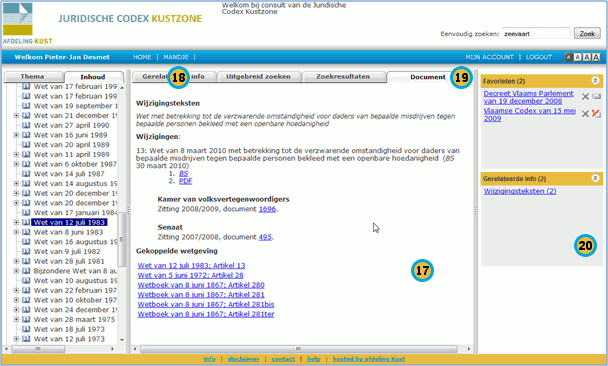Expand the Wet van 8 juni 1983 node
The height and width of the screenshot is (366, 608).
click(x=16, y=232)
